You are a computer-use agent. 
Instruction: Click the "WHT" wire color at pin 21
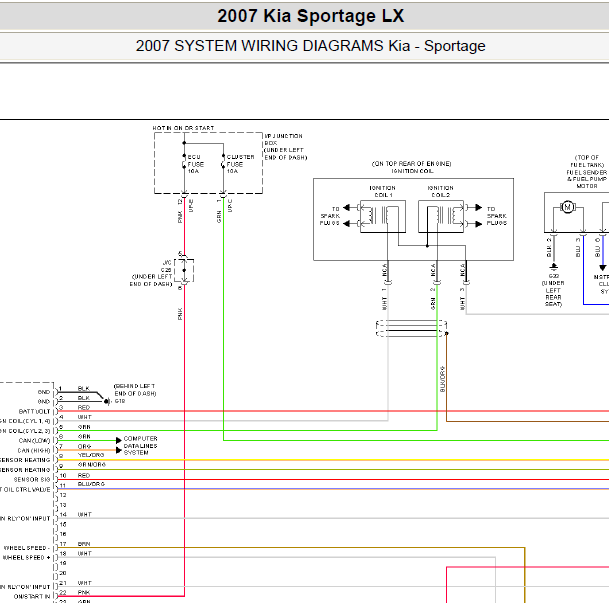tap(85, 583)
